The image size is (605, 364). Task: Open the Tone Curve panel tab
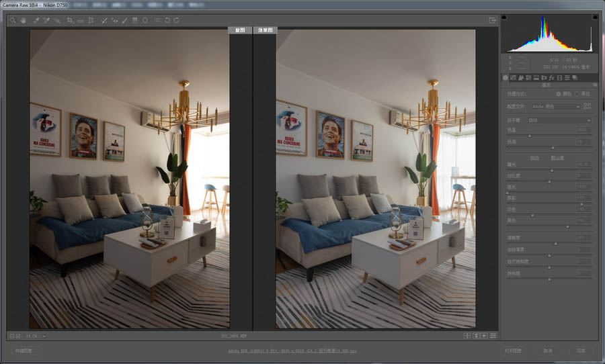(x=513, y=78)
